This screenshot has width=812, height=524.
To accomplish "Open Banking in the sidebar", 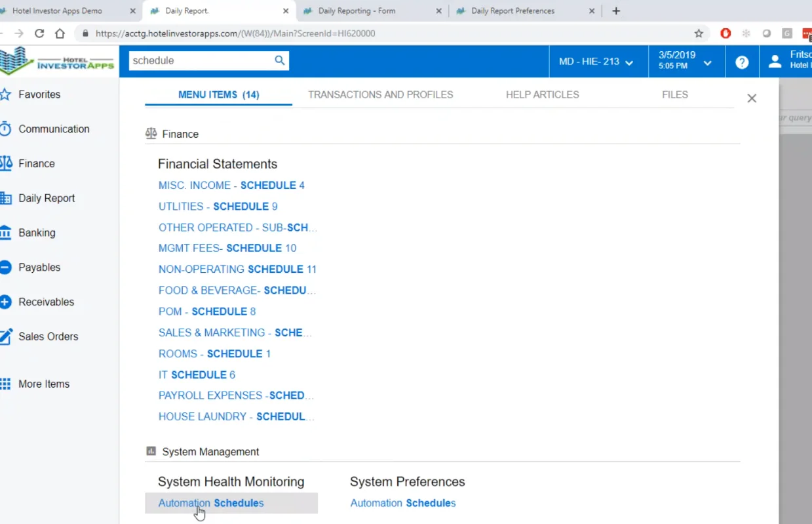I will pos(37,233).
